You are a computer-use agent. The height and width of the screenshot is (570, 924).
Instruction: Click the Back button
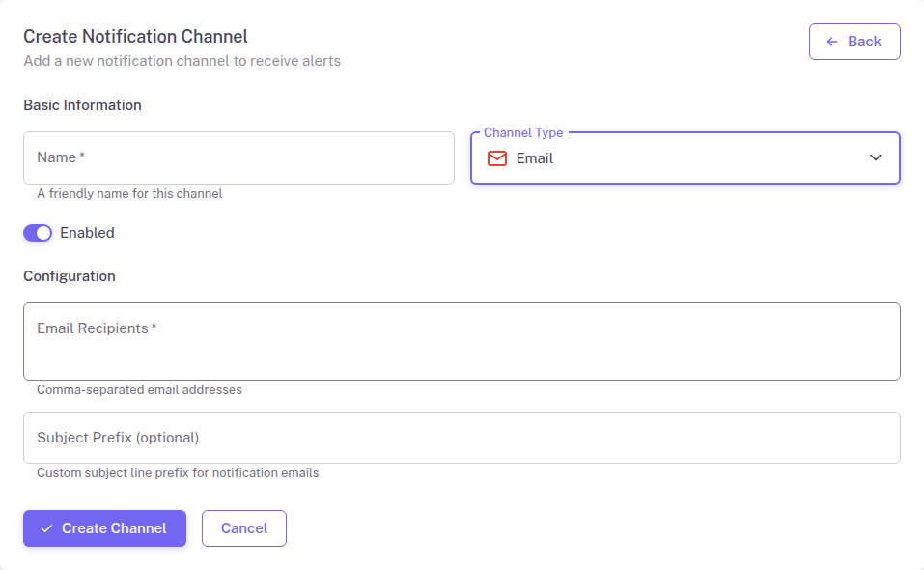(x=854, y=42)
